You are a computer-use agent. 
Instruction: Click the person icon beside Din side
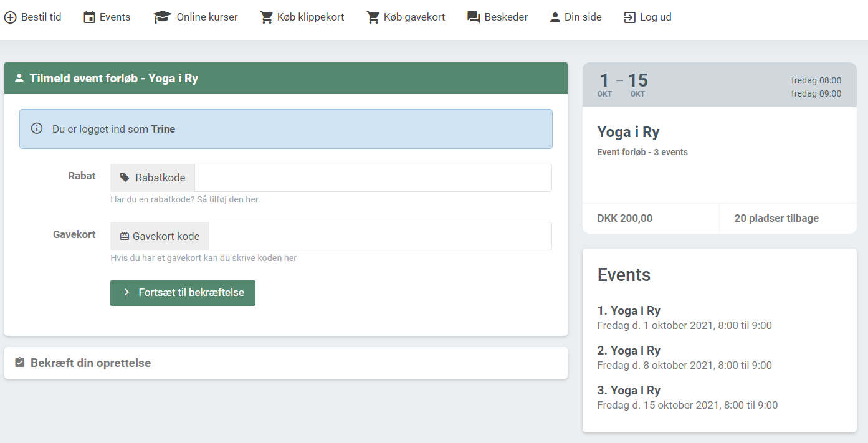coord(555,17)
